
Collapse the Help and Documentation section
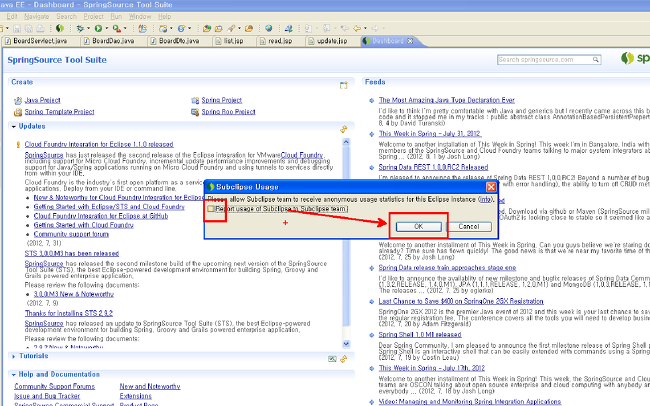[x=14, y=374]
